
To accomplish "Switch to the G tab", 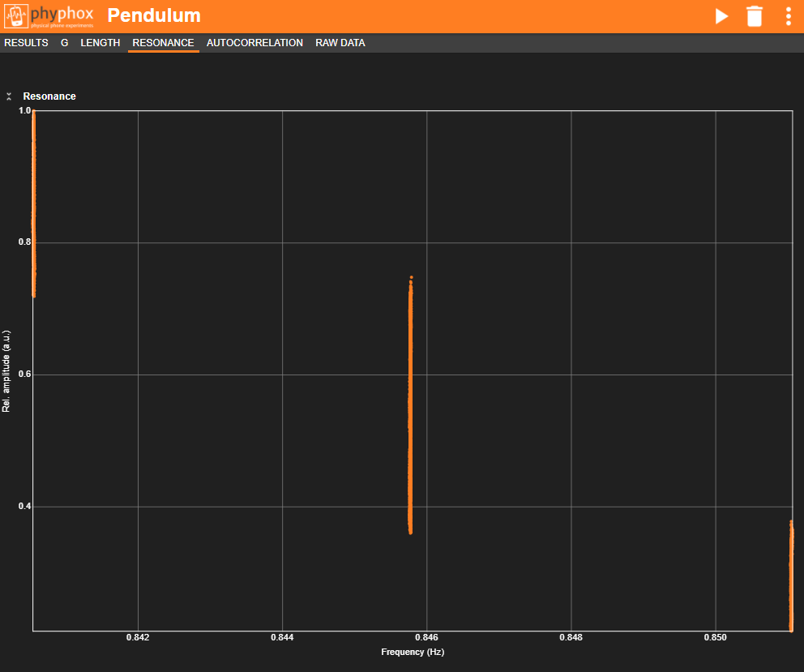I will coord(64,43).
